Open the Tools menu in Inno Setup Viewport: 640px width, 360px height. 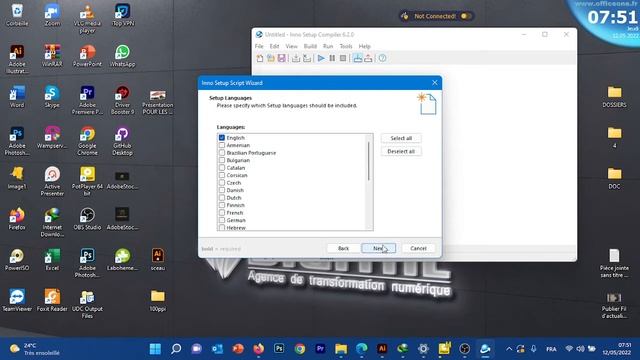click(346, 46)
